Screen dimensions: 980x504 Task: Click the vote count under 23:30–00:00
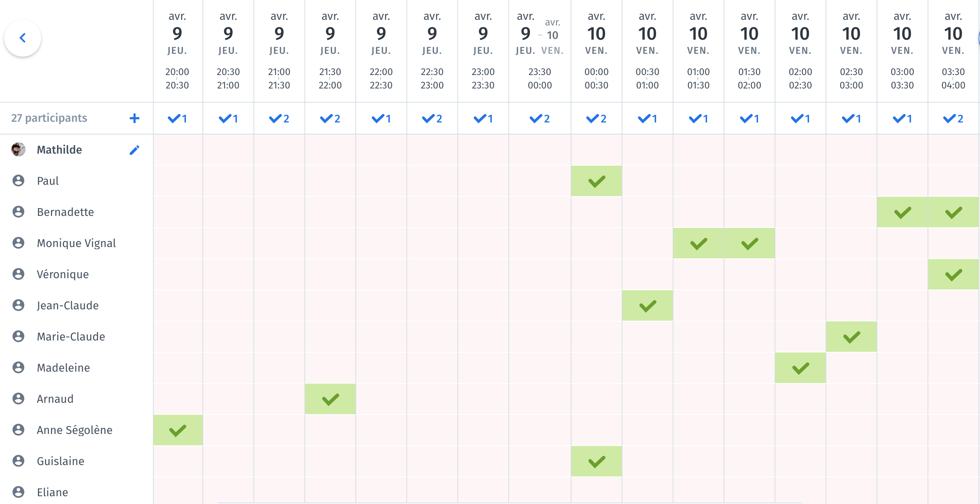click(540, 119)
